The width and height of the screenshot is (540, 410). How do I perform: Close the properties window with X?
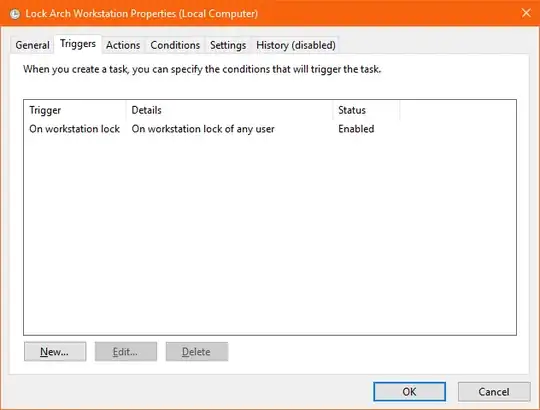click(526, 13)
